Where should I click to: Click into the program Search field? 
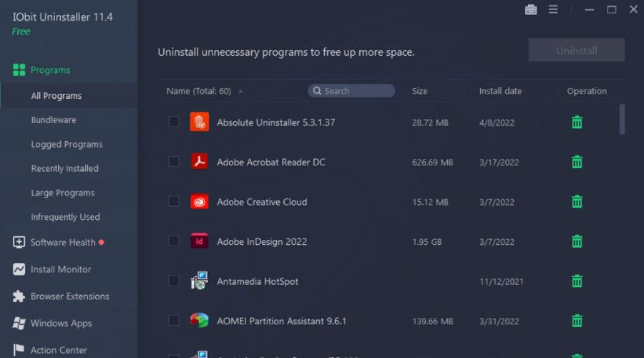pyautogui.click(x=356, y=91)
